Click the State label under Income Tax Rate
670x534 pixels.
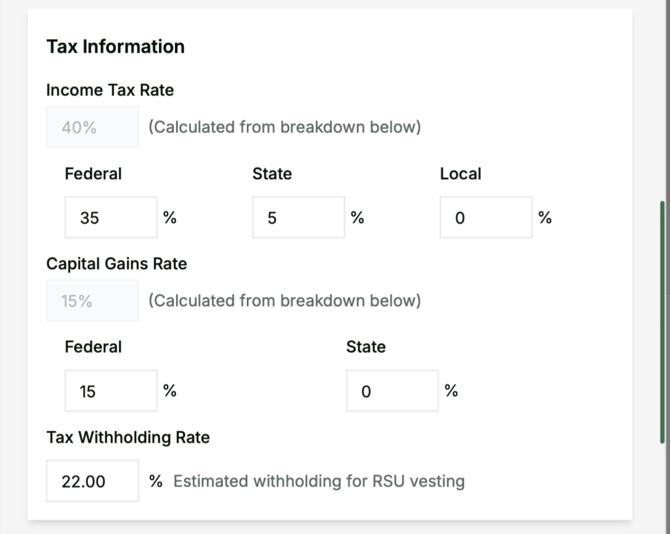(272, 174)
